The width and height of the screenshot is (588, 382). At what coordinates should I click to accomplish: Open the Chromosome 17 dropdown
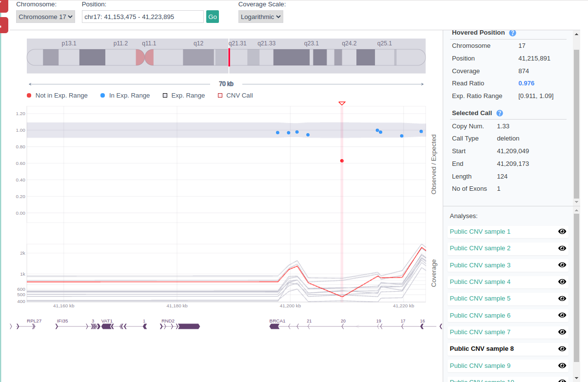(45, 17)
